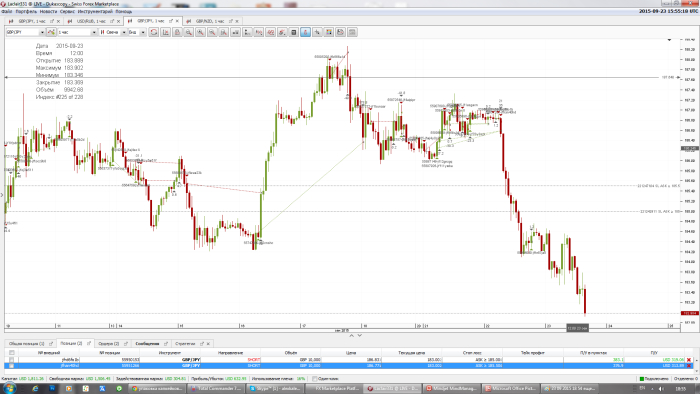Click the crosshair cursor icon in toolbar
Image resolution: width=700 pixels, height=394 pixels.
tap(317, 32)
